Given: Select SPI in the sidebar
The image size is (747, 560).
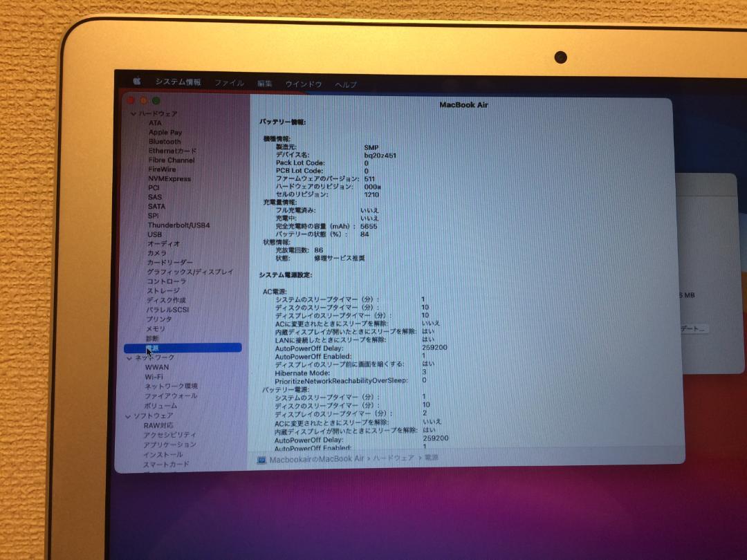Looking at the screenshot, I should point(153,215).
